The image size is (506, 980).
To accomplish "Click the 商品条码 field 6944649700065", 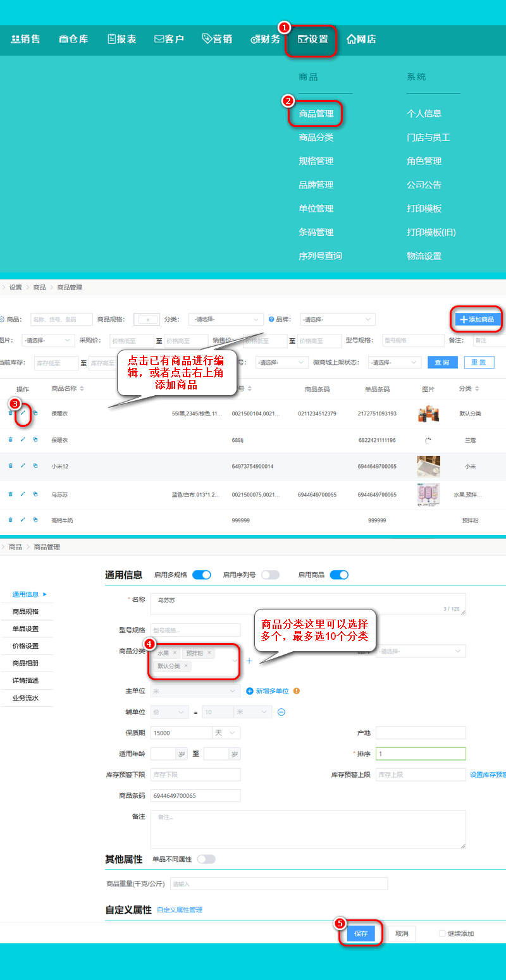I will click(195, 795).
